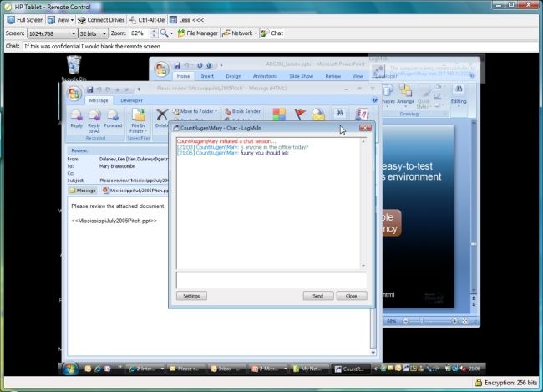
Task: Select the Developer tab in message window
Action: (131, 100)
